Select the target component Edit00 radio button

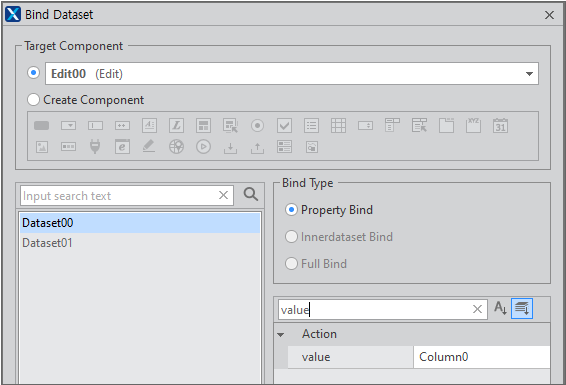33,73
